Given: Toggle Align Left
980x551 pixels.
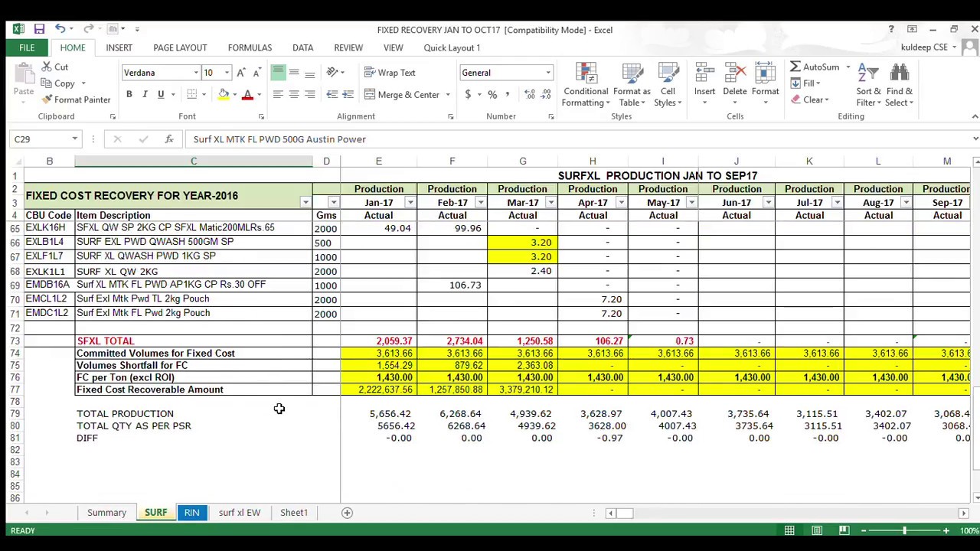Looking at the screenshot, I should pyautogui.click(x=278, y=95).
